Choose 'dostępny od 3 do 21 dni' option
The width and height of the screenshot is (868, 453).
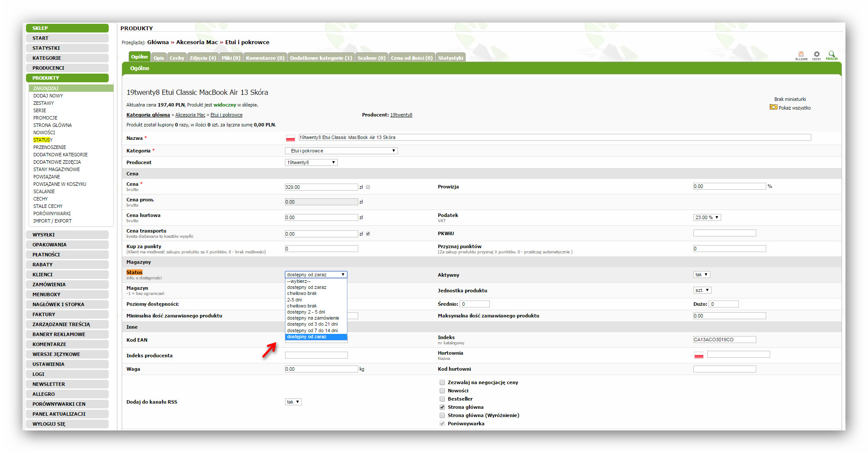[316, 324]
